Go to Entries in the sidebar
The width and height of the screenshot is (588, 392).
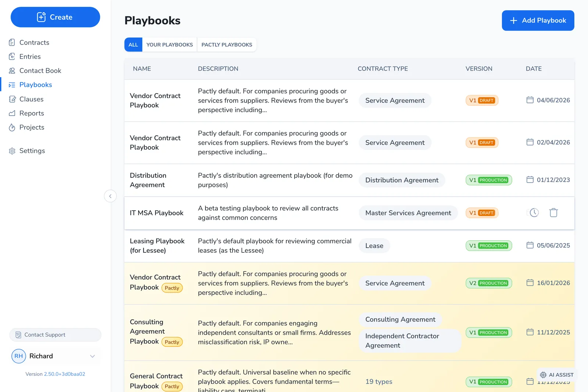pos(30,57)
